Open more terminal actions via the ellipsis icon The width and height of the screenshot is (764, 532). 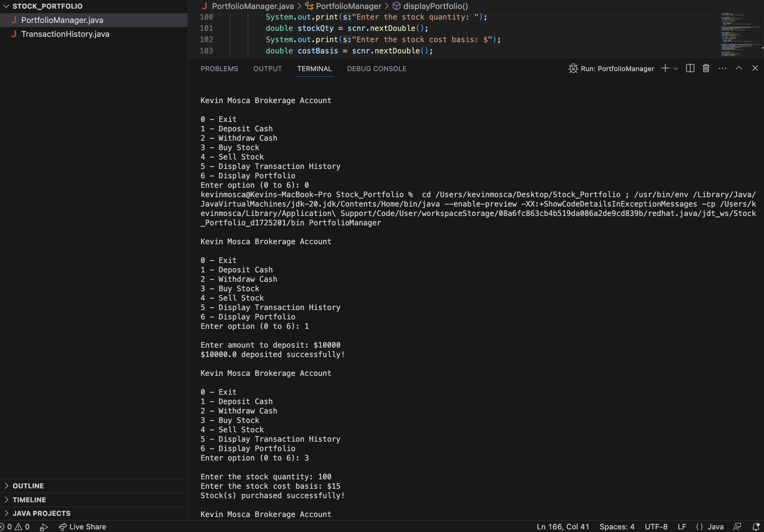tap(723, 68)
